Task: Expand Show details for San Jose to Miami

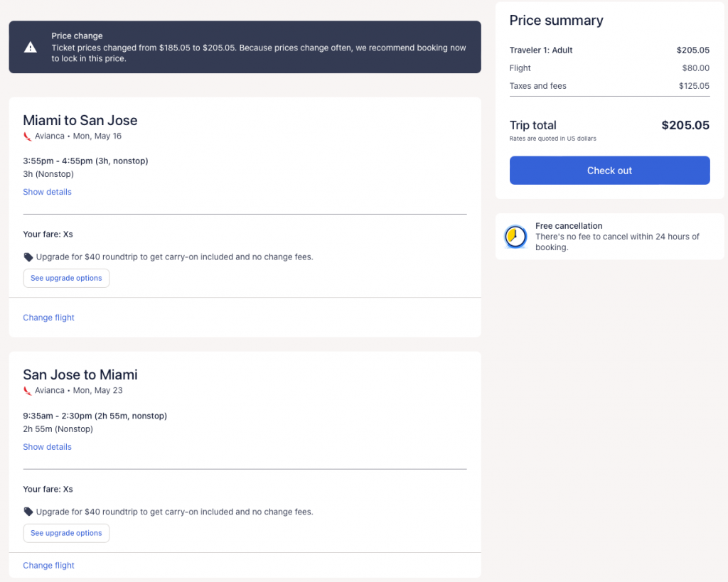Action: (47, 447)
